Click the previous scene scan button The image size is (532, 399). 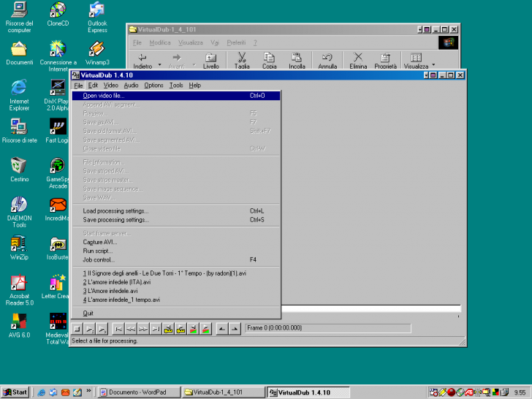coord(194,329)
